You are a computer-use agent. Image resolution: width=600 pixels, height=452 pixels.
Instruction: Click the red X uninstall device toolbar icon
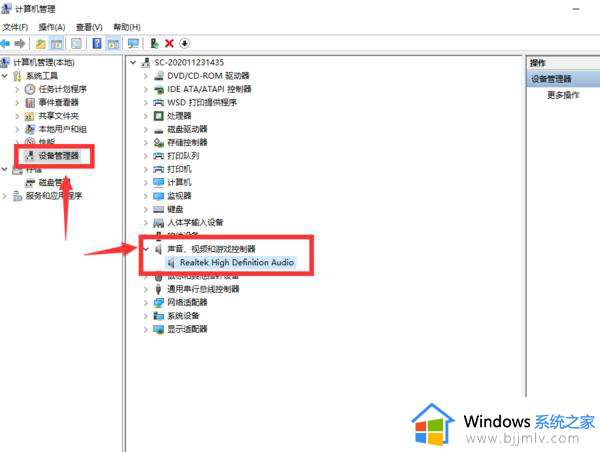[169, 43]
